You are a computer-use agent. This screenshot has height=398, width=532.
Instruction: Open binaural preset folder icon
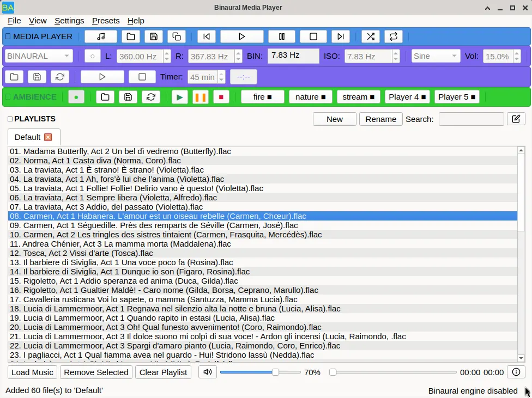14,77
